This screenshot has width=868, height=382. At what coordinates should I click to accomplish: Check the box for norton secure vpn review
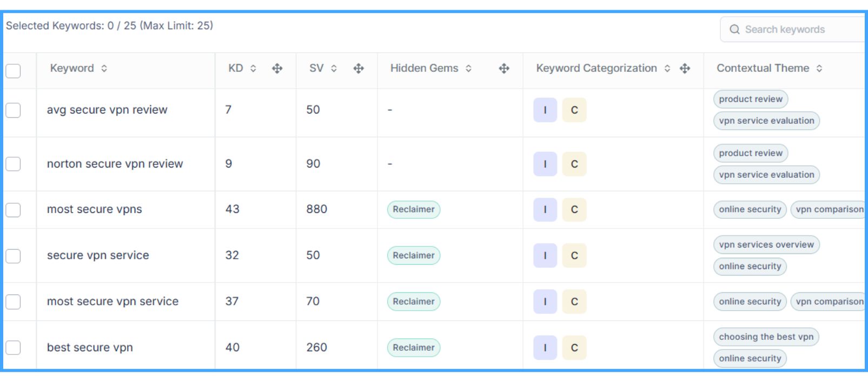[13, 164]
